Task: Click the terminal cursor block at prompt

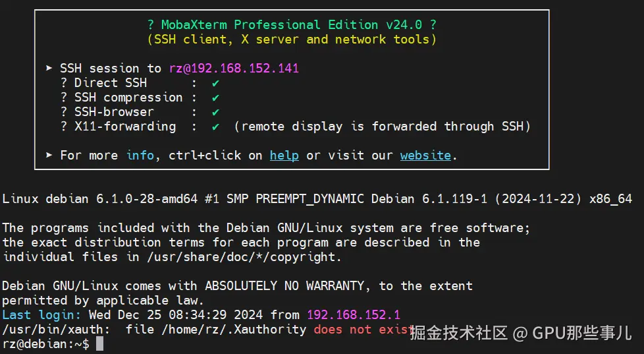Action: pyautogui.click(x=99, y=344)
